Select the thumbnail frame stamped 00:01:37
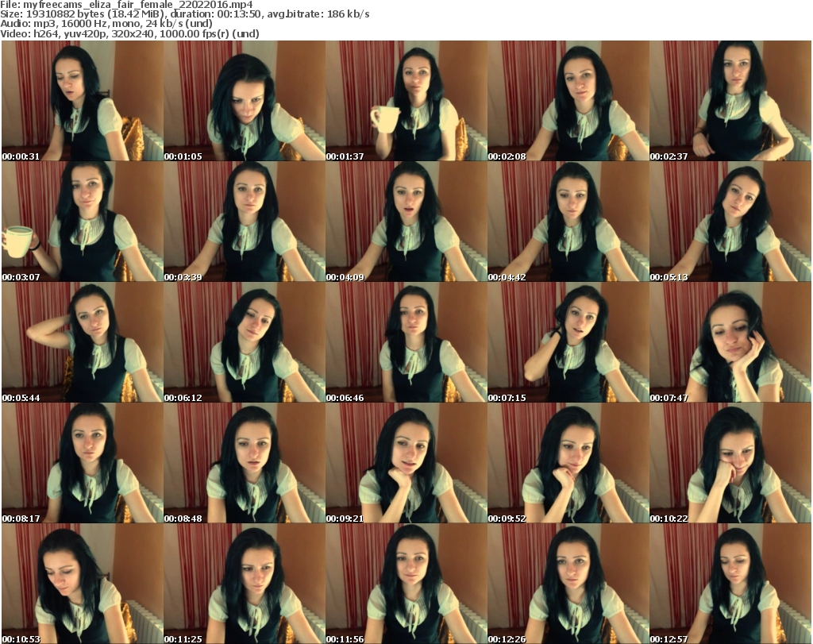The image size is (813, 644). [406, 101]
